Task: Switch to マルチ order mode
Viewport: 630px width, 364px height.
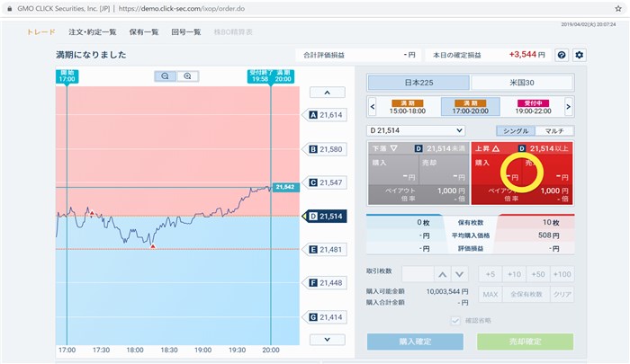Action: point(555,131)
